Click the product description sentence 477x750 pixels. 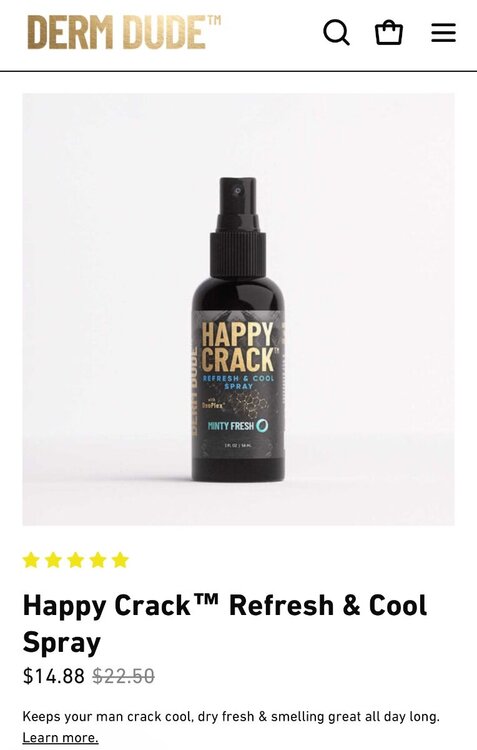[231, 717]
